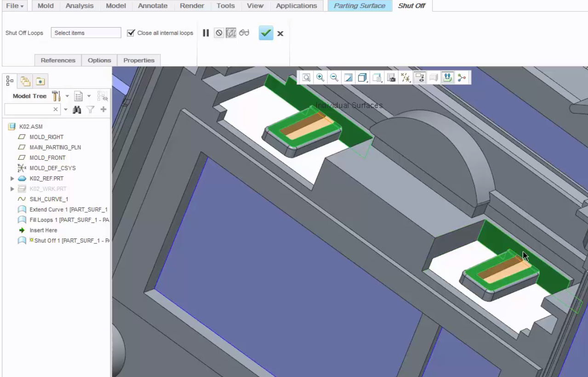This screenshot has width=588, height=377.
Task: Switch to the View ribbon tab
Action: tap(255, 6)
